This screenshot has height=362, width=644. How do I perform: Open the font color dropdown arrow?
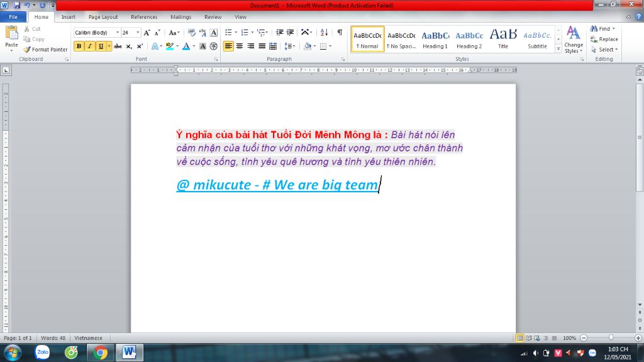tap(194, 46)
